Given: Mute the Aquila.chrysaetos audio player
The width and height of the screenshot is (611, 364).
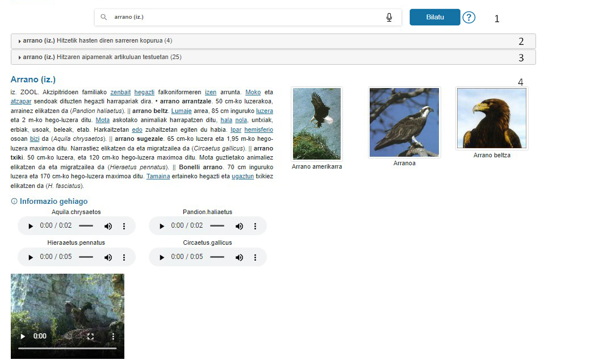Looking at the screenshot, I should (108, 226).
